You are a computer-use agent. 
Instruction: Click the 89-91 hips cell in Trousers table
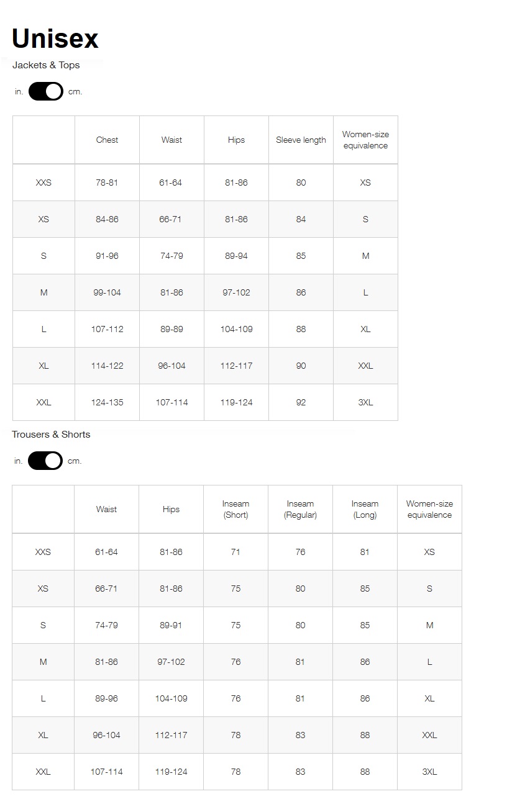[x=171, y=626]
